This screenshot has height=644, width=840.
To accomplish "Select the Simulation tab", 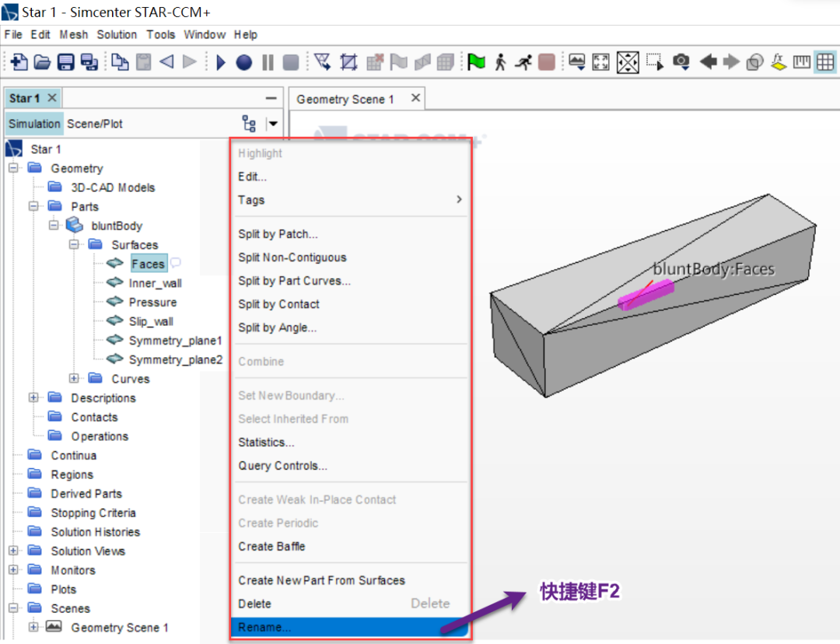I will pyautogui.click(x=34, y=124).
